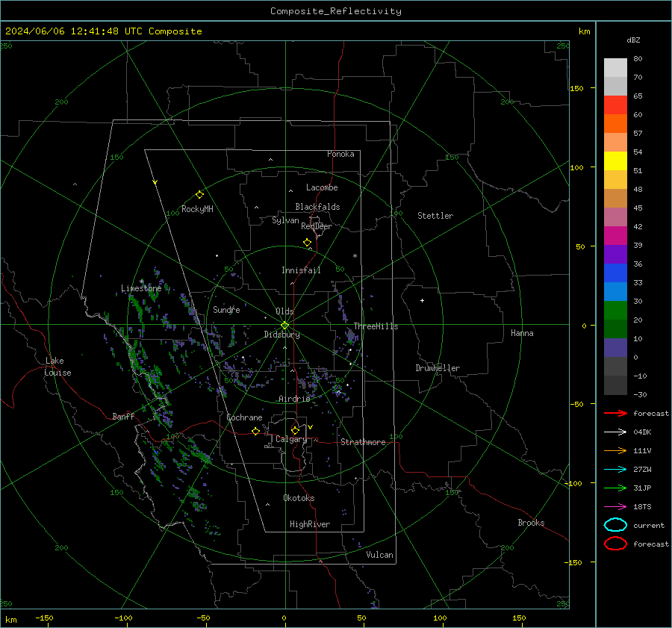Screen dimensions: 672x628
Task: Click the Okotoks city label
Action: click(x=299, y=498)
